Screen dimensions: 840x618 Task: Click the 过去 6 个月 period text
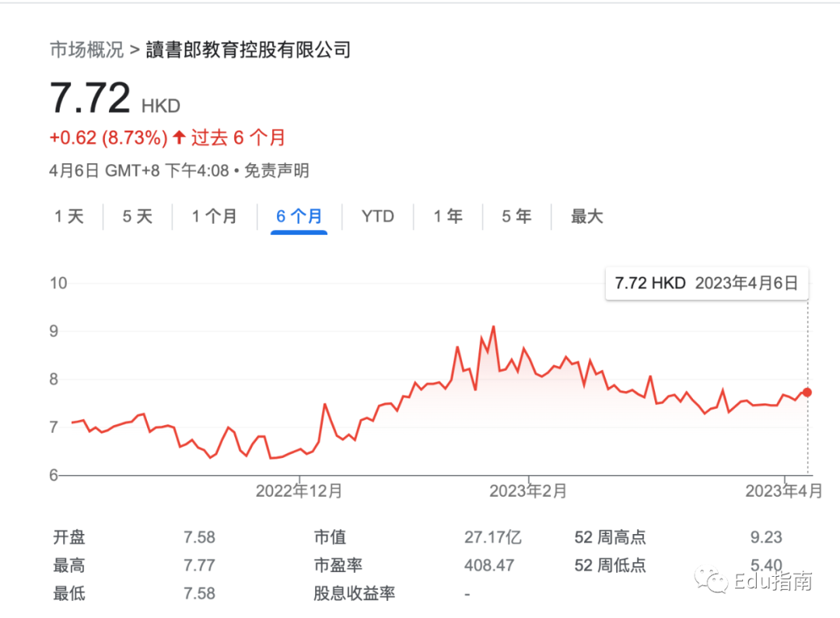click(239, 138)
